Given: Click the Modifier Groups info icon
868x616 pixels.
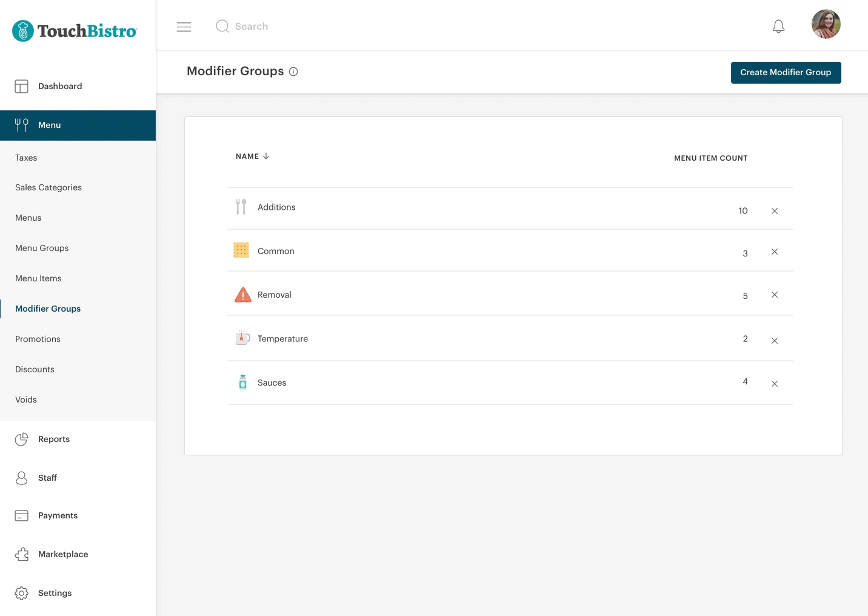Looking at the screenshot, I should pyautogui.click(x=293, y=72).
